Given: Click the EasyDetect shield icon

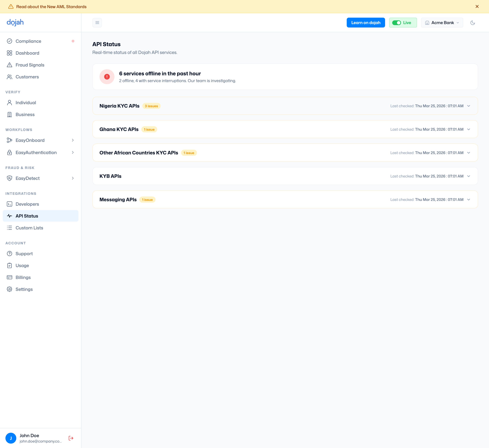Looking at the screenshot, I should pyautogui.click(x=10, y=178).
